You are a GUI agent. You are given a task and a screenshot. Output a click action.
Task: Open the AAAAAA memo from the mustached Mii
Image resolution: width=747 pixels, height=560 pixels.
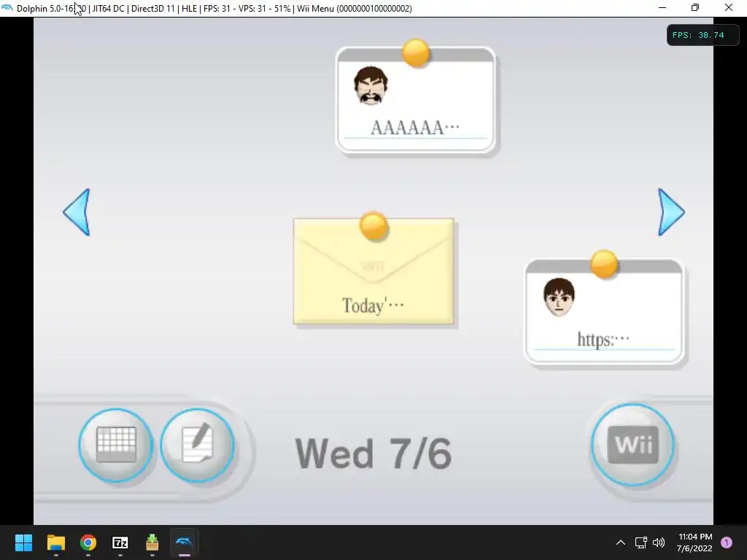(x=415, y=99)
